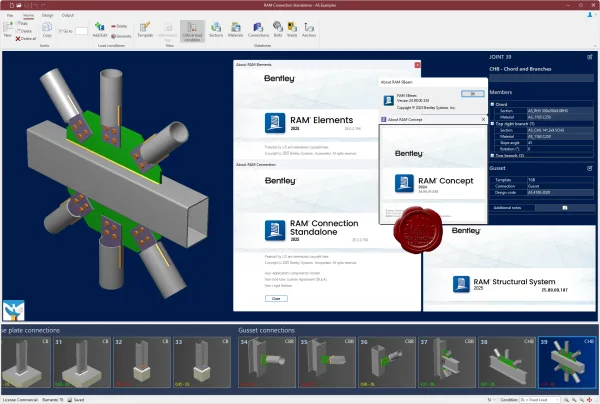The height and width of the screenshot is (404, 600).
Task: Open the Materials database
Action: (x=235, y=28)
